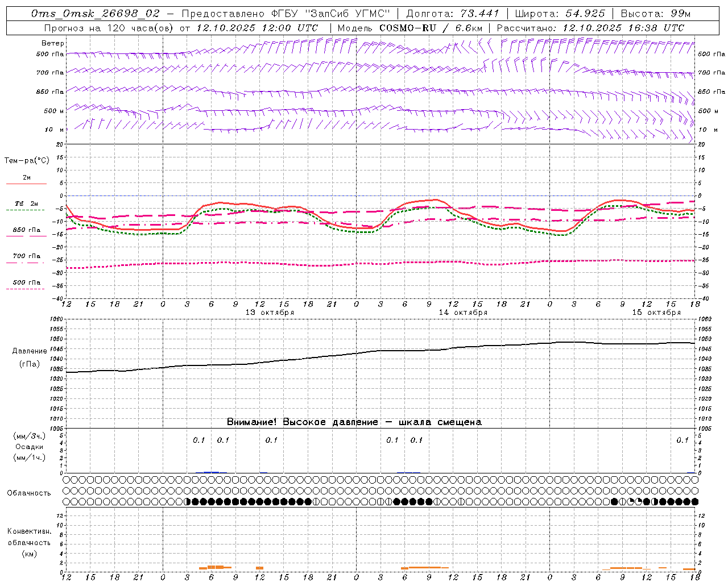Click the Долгота: 73.441 field
This screenshot has height=582, width=728.
453,14
